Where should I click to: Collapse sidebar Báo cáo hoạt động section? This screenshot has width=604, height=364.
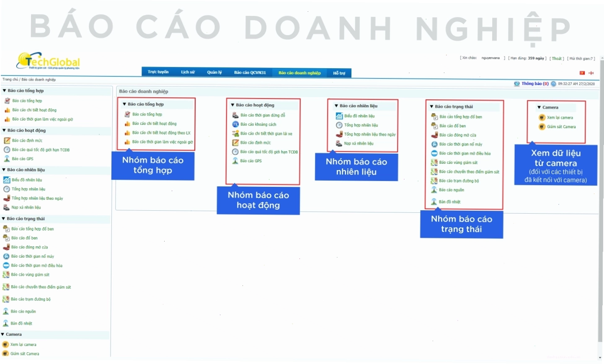[4, 130]
